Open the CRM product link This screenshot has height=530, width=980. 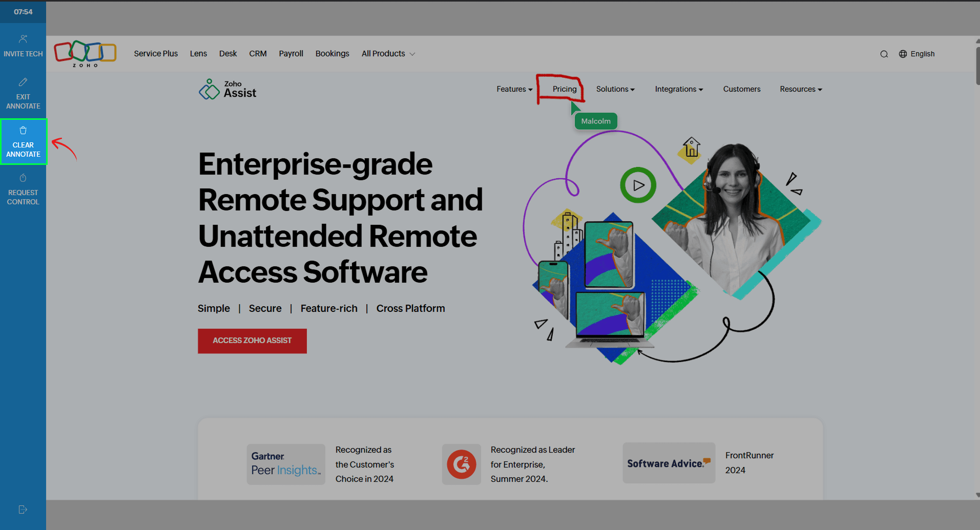pos(258,54)
